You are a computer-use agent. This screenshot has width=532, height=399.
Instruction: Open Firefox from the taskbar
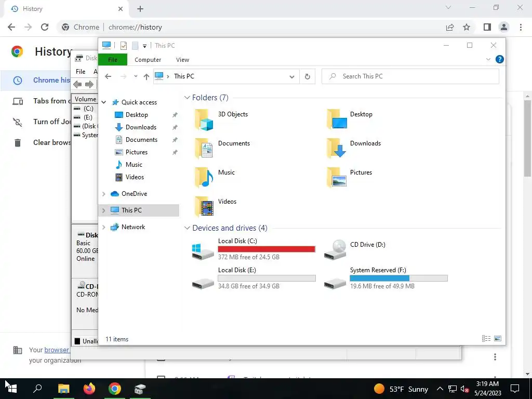point(89,389)
